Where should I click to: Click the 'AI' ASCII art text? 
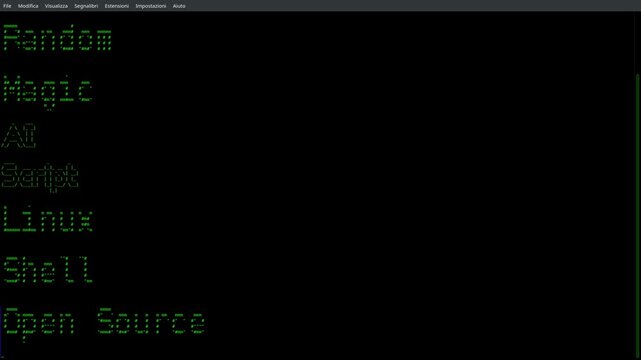coord(19,136)
